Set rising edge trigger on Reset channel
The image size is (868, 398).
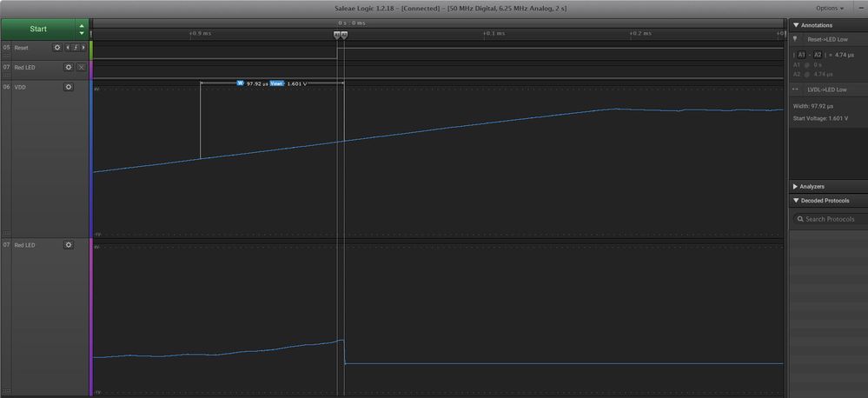(x=76, y=48)
